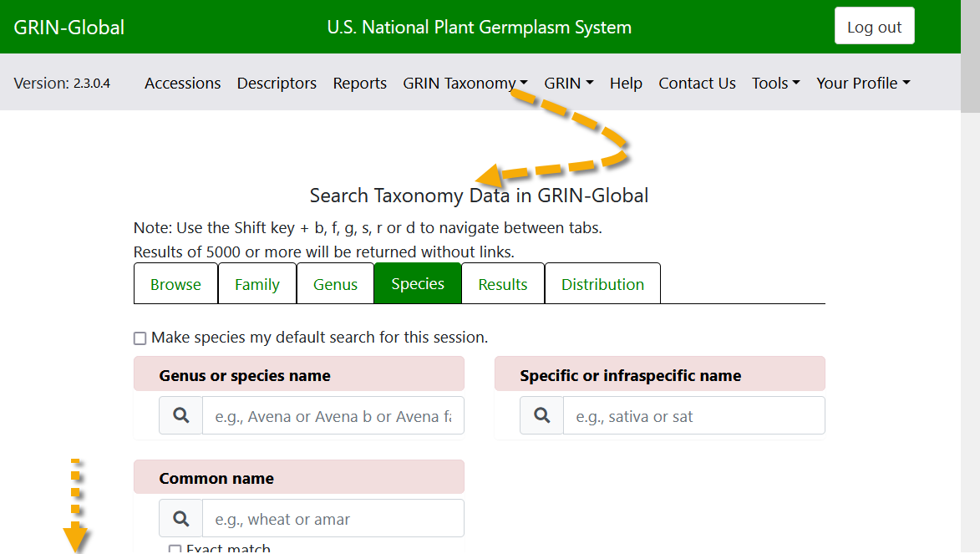Click Accessions in the navigation bar
This screenshot has height=554, width=980.
click(182, 83)
